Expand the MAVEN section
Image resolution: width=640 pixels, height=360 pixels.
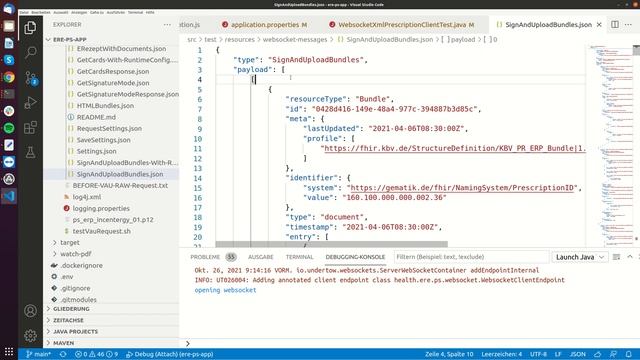click(x=63, y=343)
